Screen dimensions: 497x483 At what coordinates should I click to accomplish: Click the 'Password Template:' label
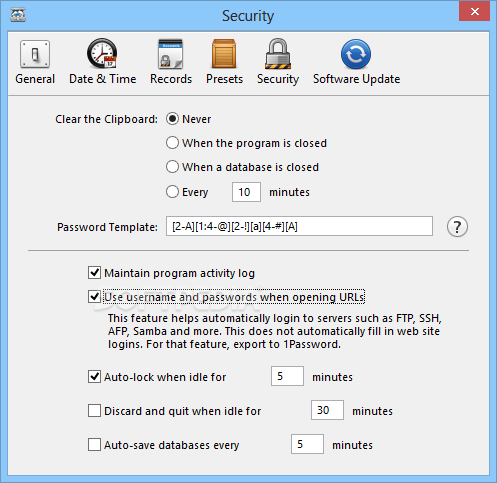coord(107,227)
